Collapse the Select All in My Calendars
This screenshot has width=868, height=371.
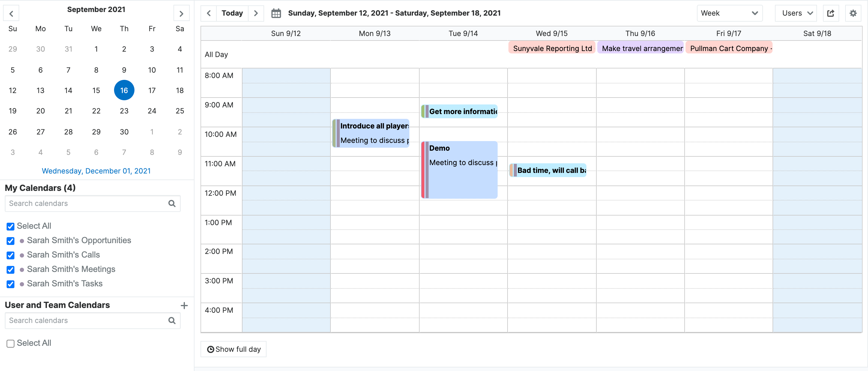[10, 226]
